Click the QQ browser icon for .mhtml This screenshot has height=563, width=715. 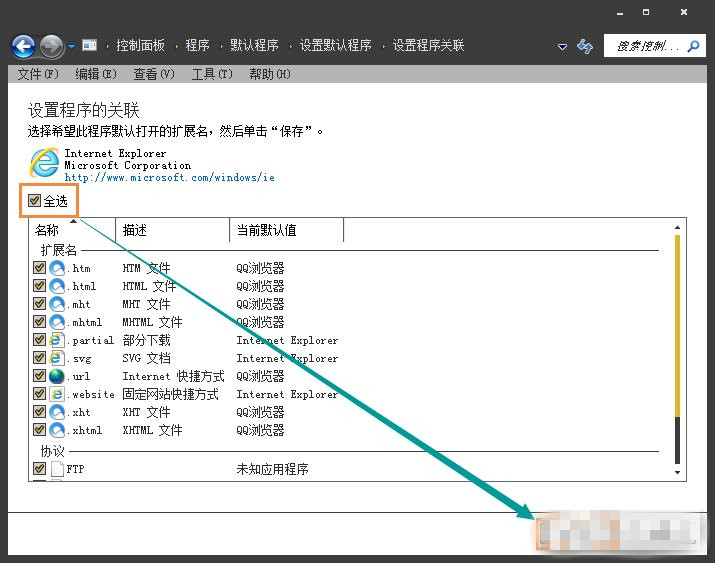(57, 322)
